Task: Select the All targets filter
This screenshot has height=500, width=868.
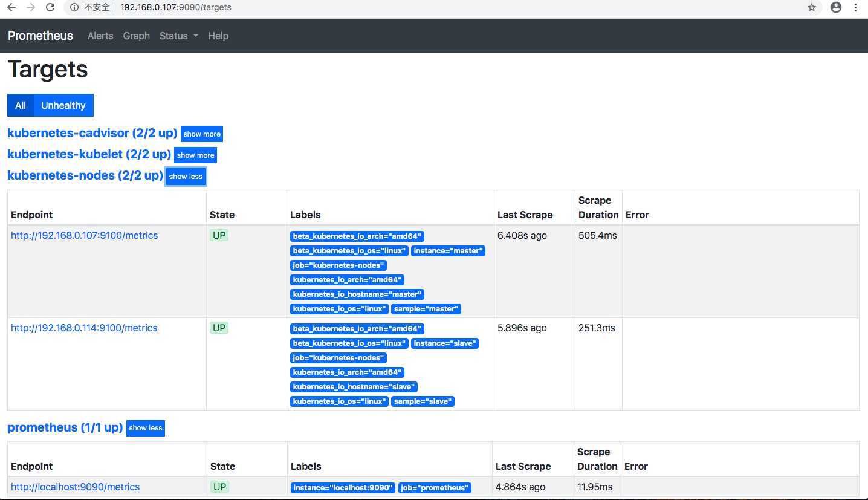Action: 21,105
